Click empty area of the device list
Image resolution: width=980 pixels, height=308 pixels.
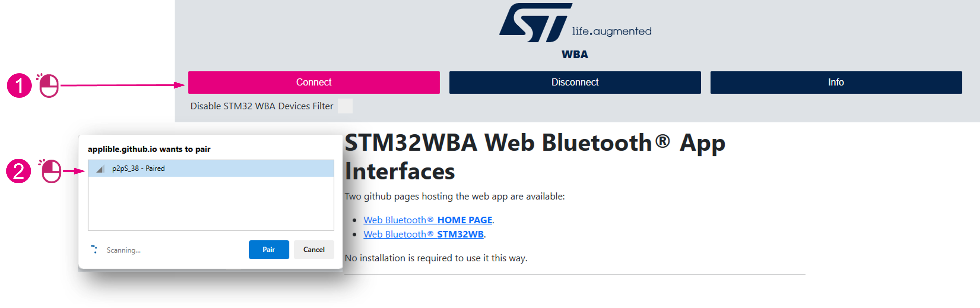211,204
